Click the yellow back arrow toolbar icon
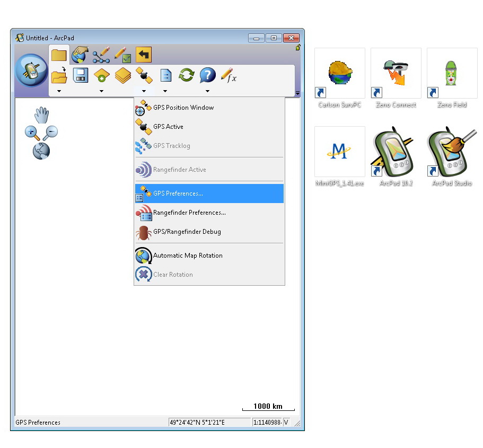Image resolution: width=483 pixels, height=448 pixels. tap(144, 55)
